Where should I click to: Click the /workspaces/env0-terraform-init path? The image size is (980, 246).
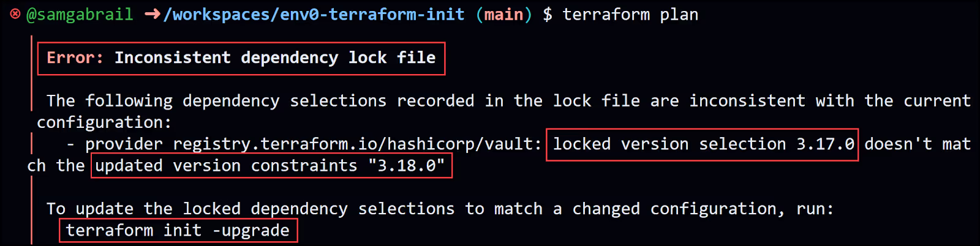click(314, 15)
